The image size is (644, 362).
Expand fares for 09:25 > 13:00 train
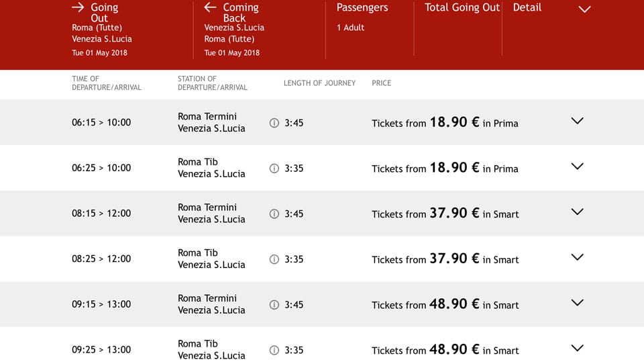577,348
